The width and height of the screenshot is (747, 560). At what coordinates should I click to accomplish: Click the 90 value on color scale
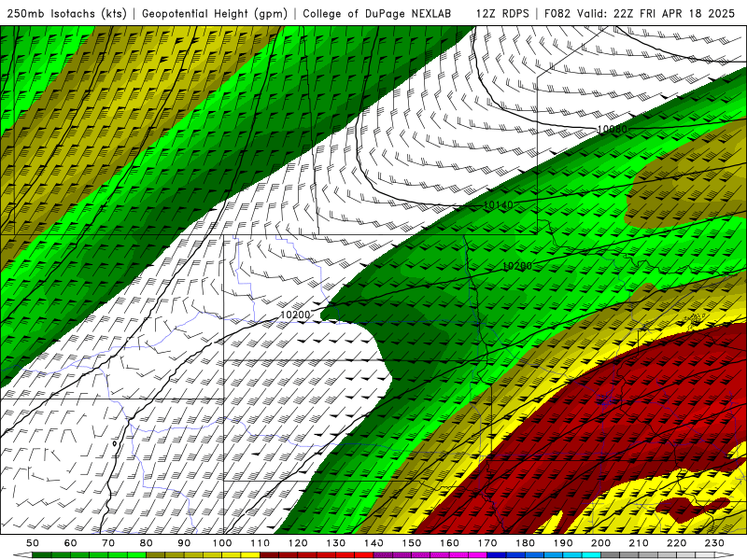click(x=184, y=543)
